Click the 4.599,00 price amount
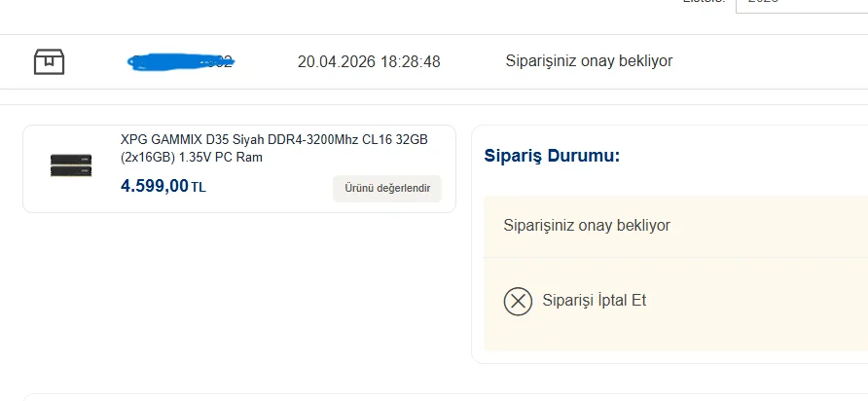Image resolution: width=868 pixels, height=401 pixels. pos(155,186)
